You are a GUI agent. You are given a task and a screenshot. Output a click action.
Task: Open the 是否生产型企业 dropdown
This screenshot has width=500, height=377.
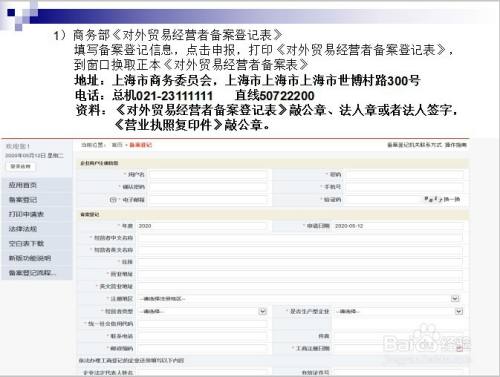pyautogui.click(x=399, y=311)
